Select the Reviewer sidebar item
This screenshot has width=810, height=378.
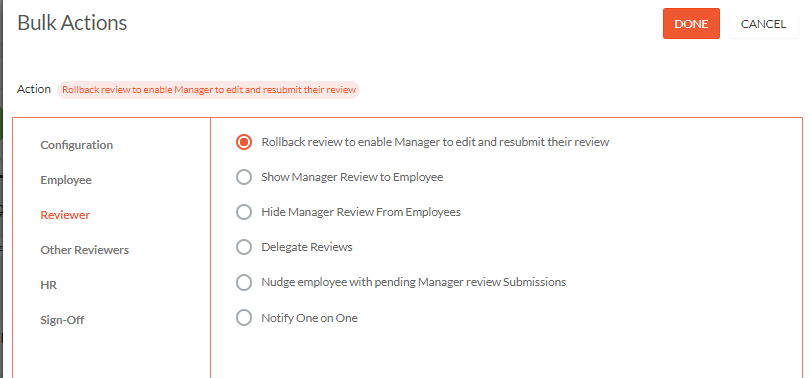coord(65,215)
